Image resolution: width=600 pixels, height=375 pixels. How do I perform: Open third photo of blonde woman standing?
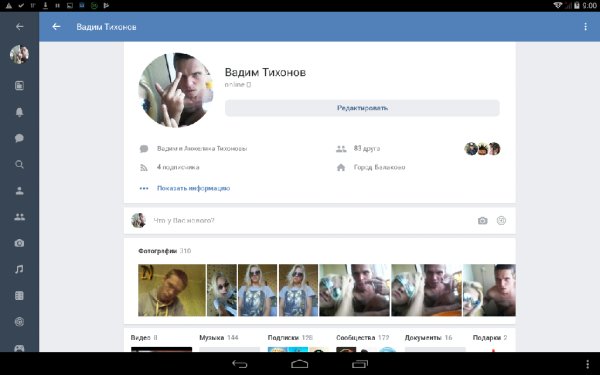[258, 290]
